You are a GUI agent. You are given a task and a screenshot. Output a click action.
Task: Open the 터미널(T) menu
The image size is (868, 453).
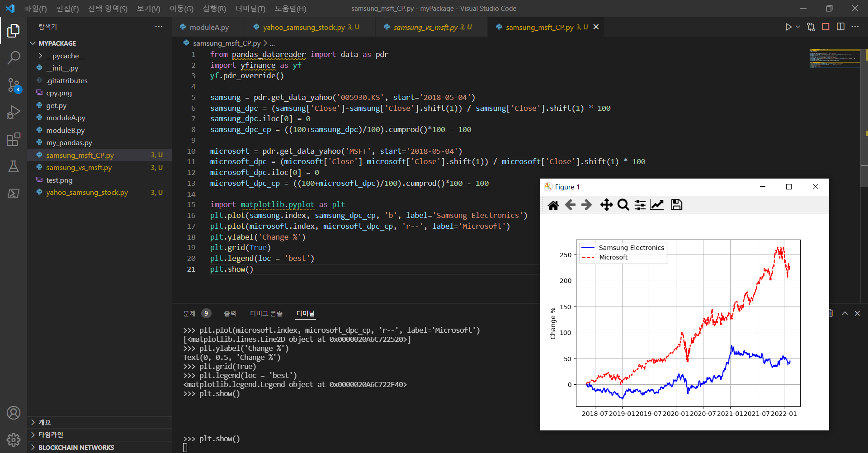pyautogui.click(x=250, y=9)
